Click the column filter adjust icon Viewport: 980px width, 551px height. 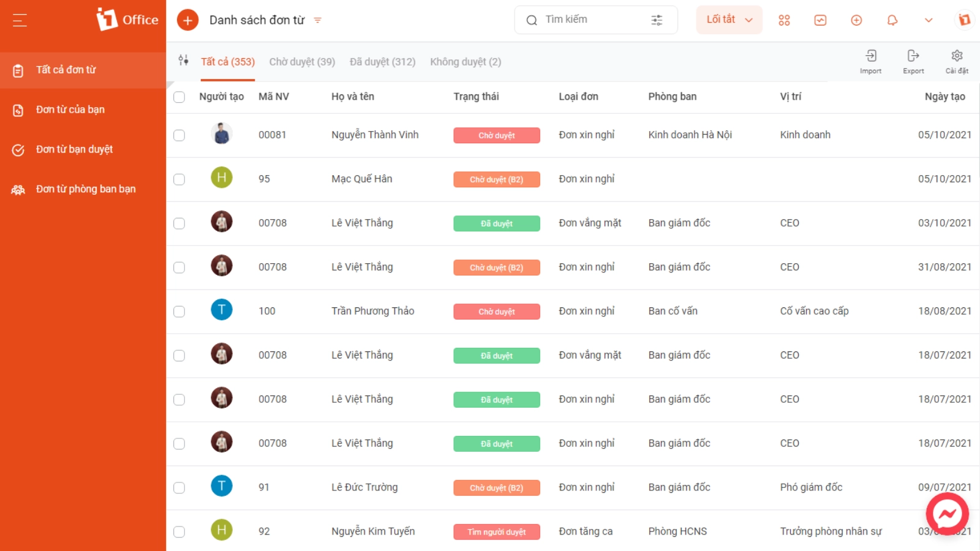coord(183,60)
